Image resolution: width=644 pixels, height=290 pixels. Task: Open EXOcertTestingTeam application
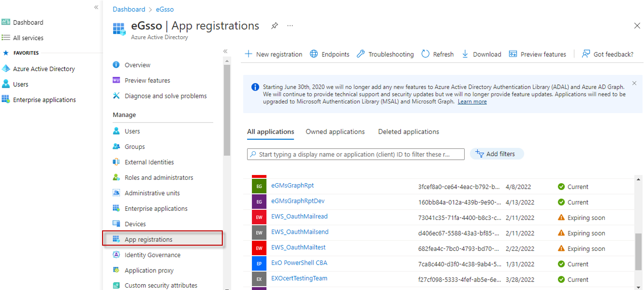(299, 278)
